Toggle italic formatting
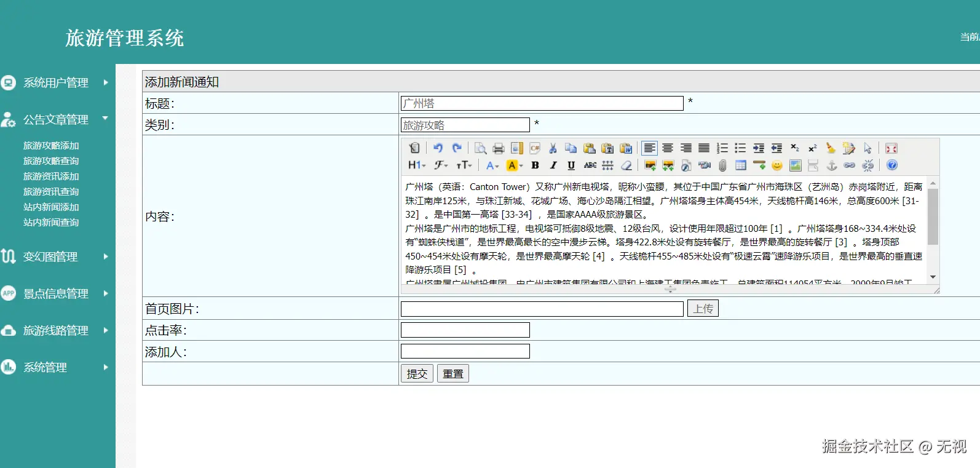The height and width of the screenshot is (468, 980). point(553,165)
